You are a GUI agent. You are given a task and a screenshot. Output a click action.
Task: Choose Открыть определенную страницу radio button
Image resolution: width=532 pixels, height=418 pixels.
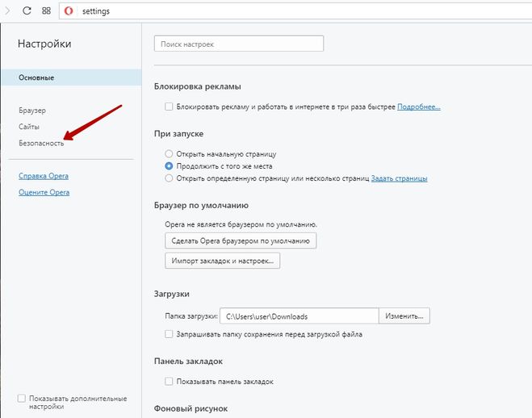169,178
